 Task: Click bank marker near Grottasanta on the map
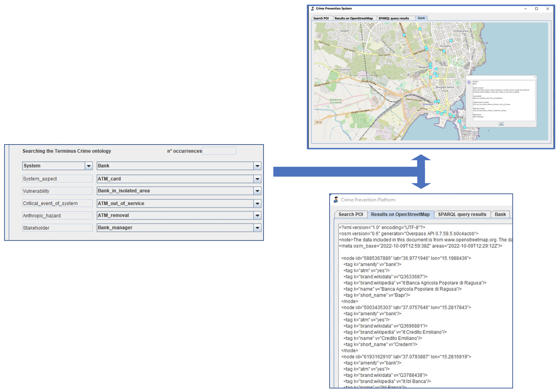(451, 40)
